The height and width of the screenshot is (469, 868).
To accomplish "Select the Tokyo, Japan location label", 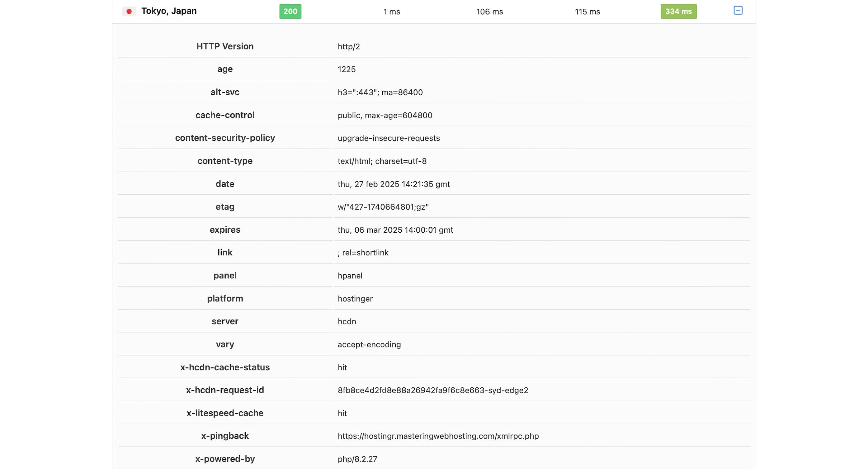I will pos(169,11).
